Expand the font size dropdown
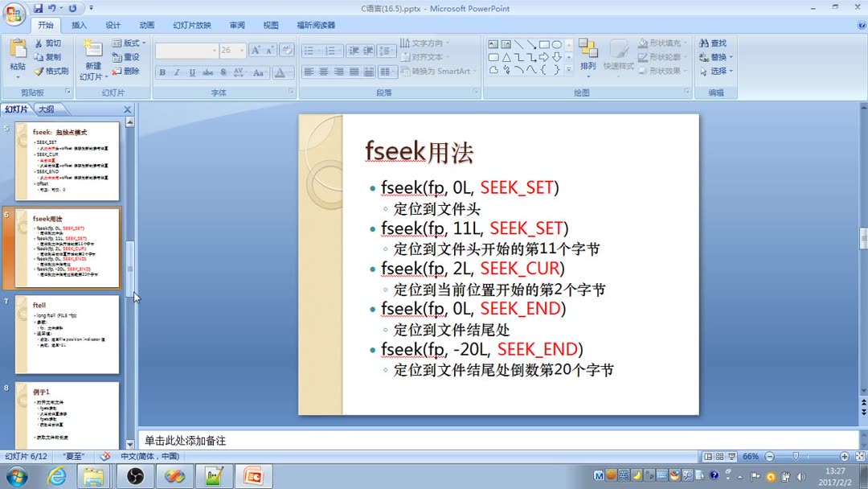 pos(240,50)
